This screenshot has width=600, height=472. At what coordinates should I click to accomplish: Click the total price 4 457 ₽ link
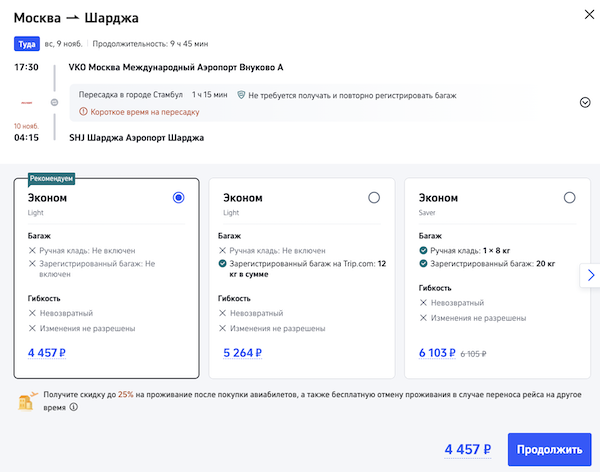click(469, 451)
